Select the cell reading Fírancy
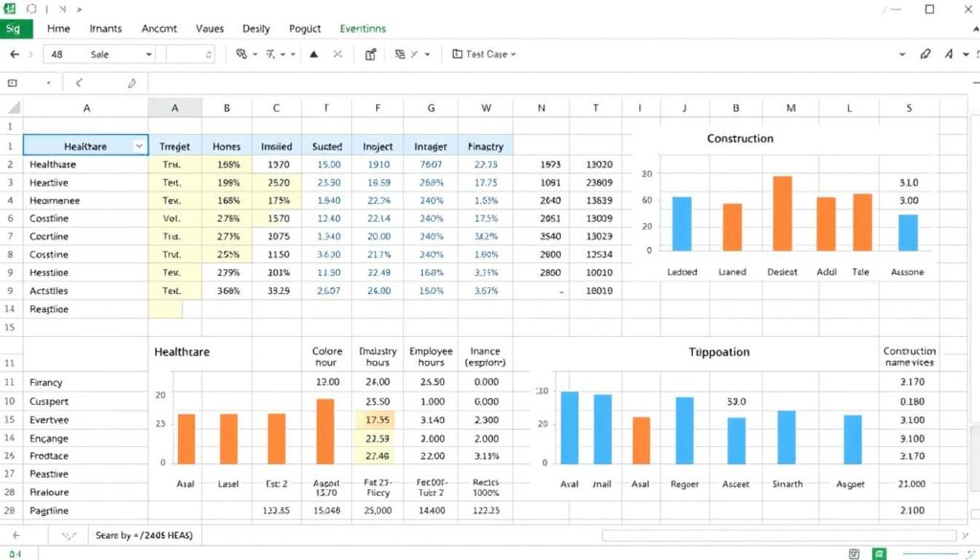This screenshot has height=560, width=980. pos(85,383)
